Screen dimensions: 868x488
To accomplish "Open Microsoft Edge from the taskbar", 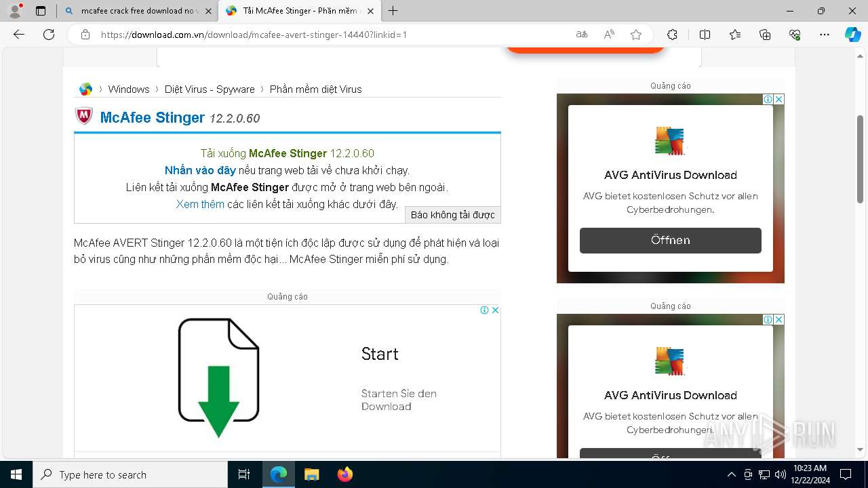I will [x=279, y=474].
